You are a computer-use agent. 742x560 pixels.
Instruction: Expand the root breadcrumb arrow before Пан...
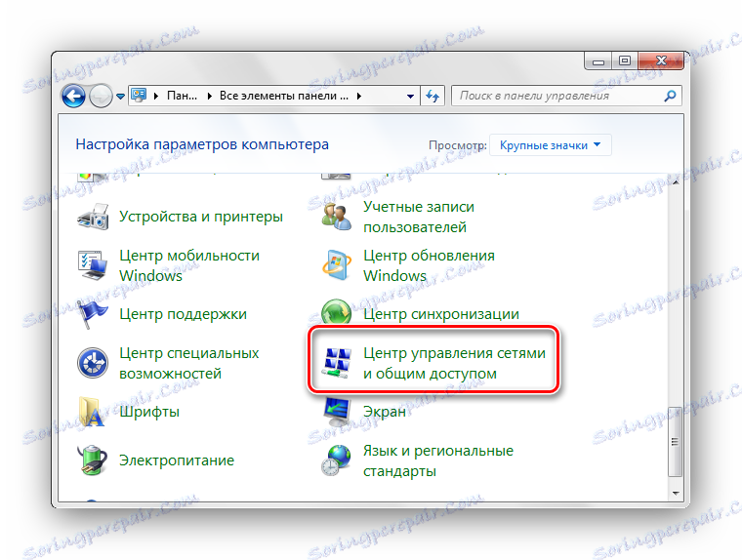coord(156,96)
